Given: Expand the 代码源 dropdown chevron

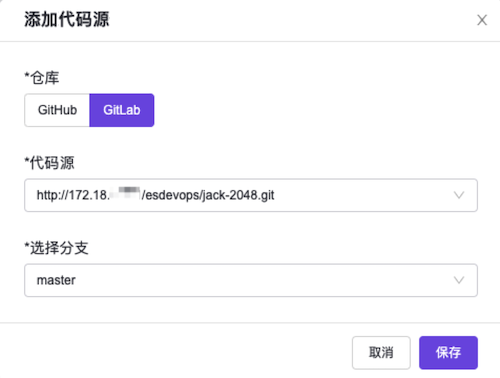Looking at the screenshot, I should 459,195.
